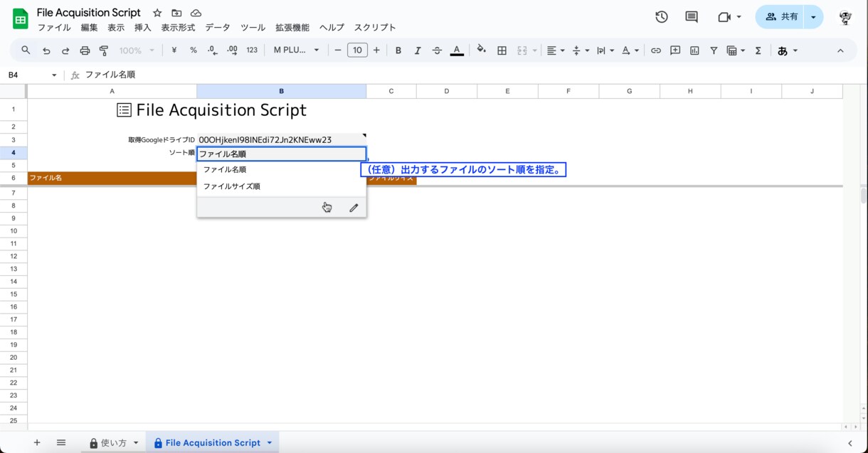The height and width of the screenshot is (453, 868).
Task: Open the font family dropdown
Action: (x=297, y=50)
